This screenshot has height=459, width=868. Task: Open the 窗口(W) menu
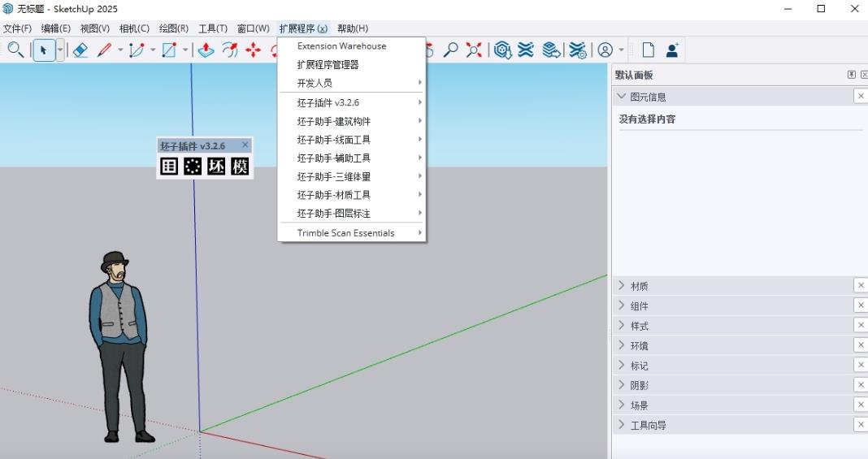[x=253, y=28]
